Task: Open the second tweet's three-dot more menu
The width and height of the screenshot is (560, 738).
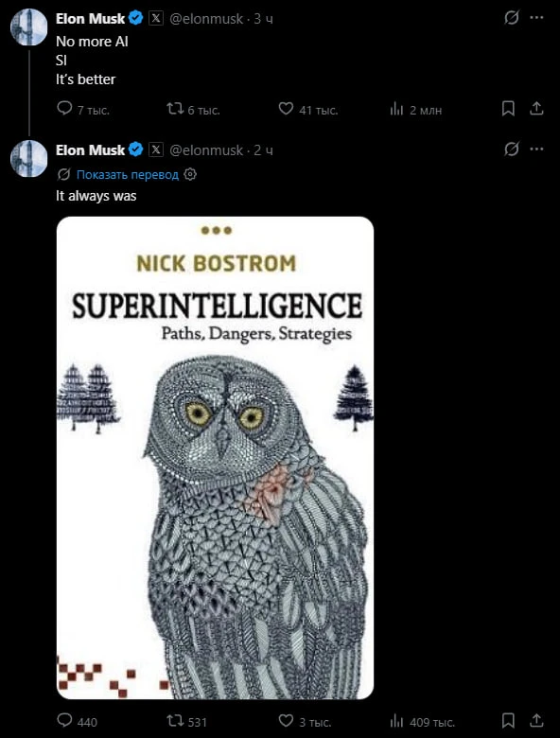Action: coord(536,149)
